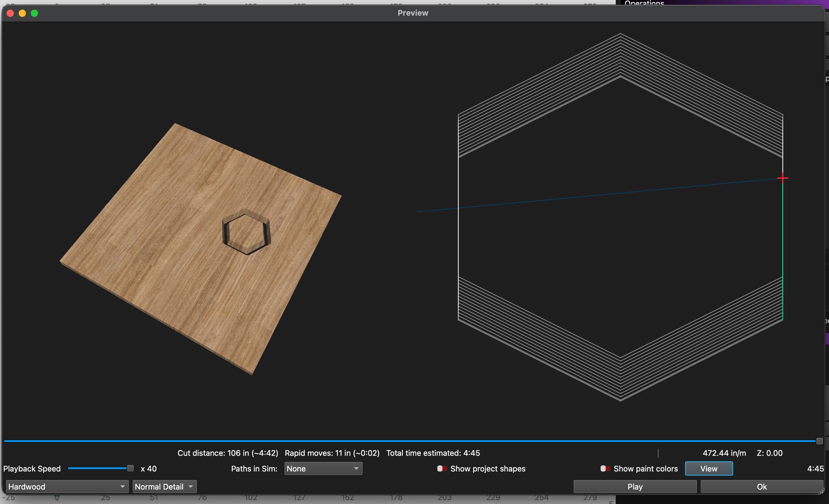Click the View button
This screenshot has height=504, width=829.
point(709,469)
